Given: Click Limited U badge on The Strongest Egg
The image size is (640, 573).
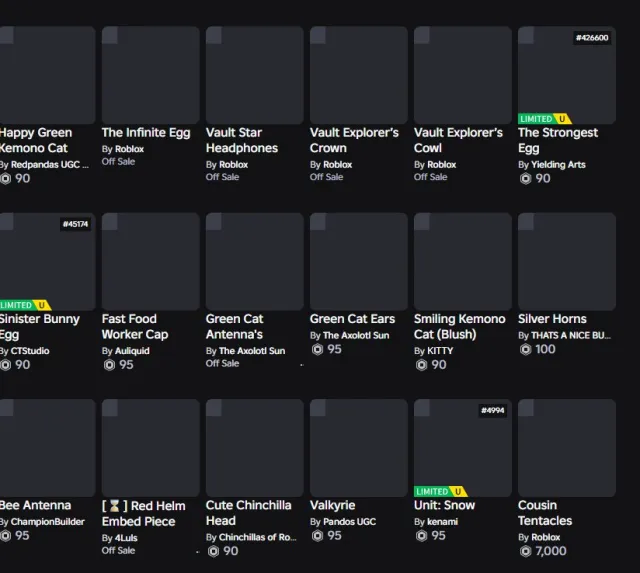Looking at the screenshot, I should click(544, 119).
